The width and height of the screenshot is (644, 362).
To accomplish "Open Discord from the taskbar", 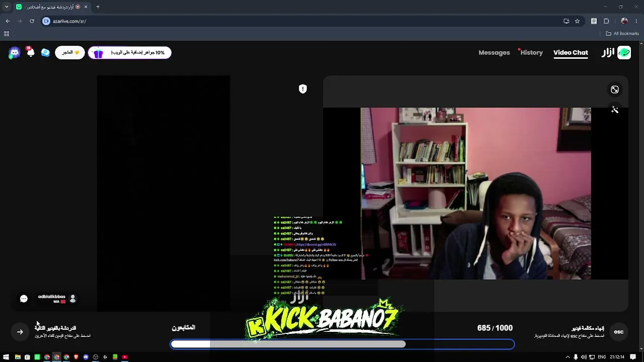I will 86,357.
